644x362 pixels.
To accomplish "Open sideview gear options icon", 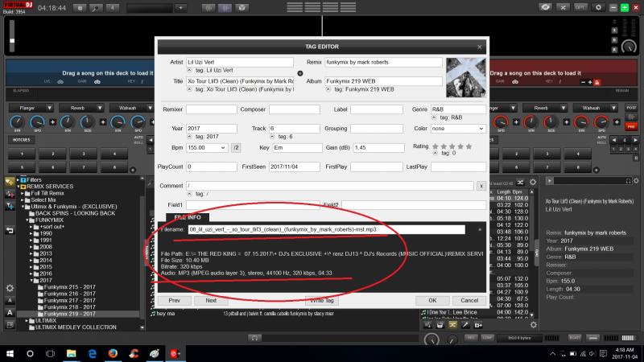I will [533, 183].
